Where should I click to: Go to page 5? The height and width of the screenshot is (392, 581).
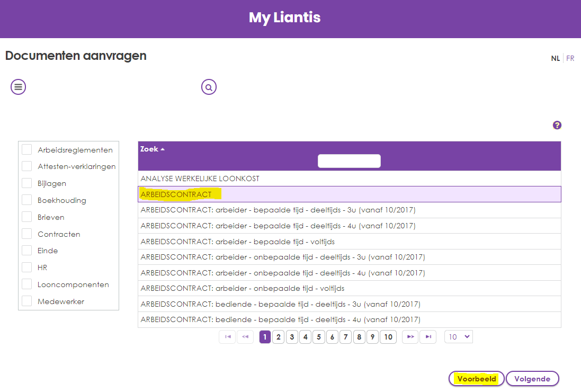click(319, 337)
